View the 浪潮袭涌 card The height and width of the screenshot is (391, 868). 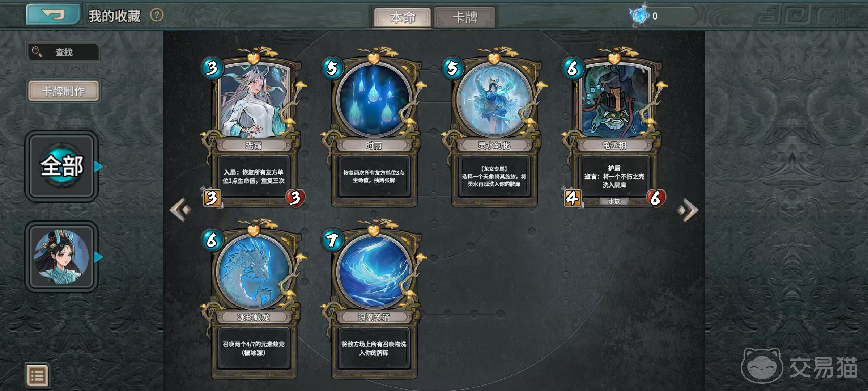click(x=373, y=299)
